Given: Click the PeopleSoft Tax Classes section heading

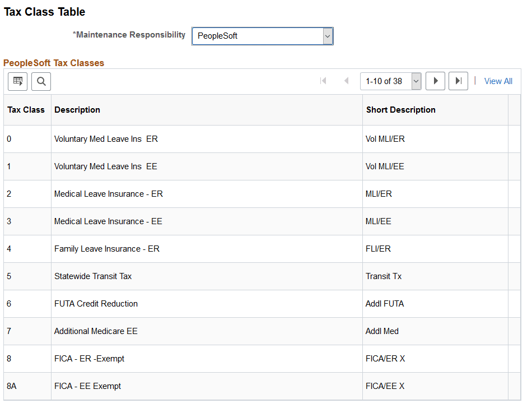Looking at the screenshot, I should (x=54, y=63).
